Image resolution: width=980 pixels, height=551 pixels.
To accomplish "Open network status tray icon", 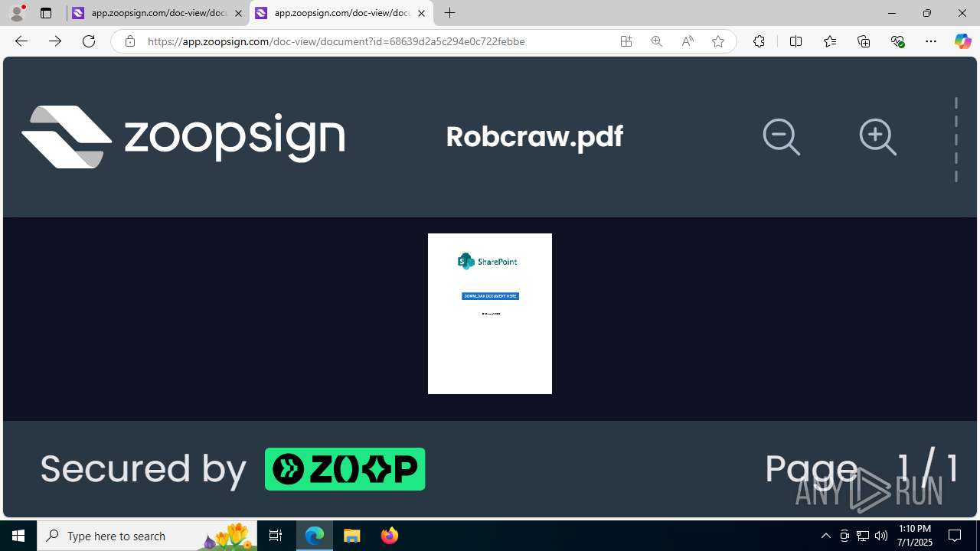I will tap(863, 536).
